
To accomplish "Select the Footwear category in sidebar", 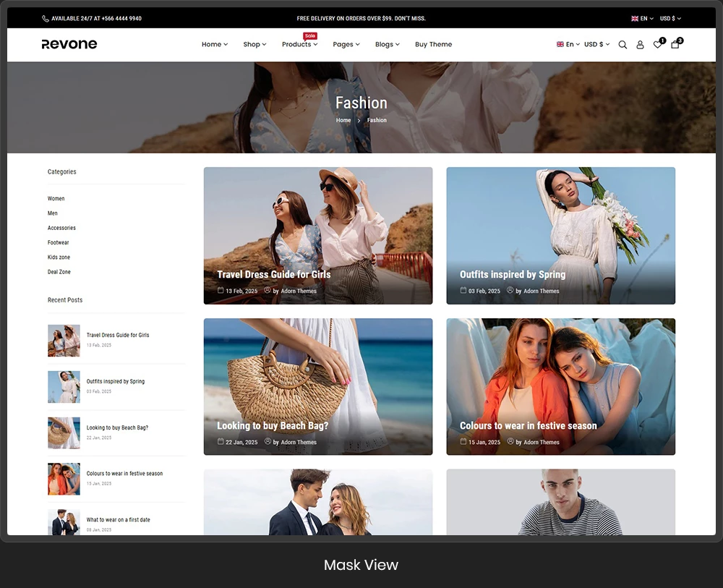I will pyautogui.click(x=59, y=242).
